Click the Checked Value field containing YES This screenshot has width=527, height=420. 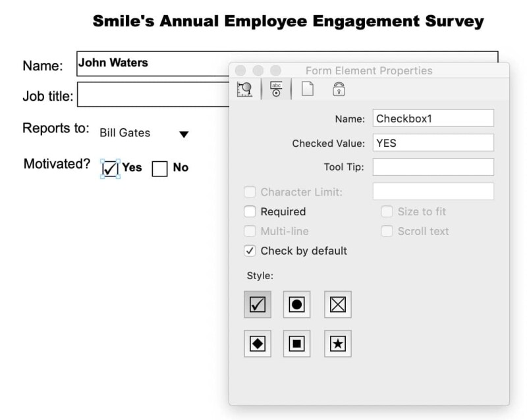tap(433, 143)
